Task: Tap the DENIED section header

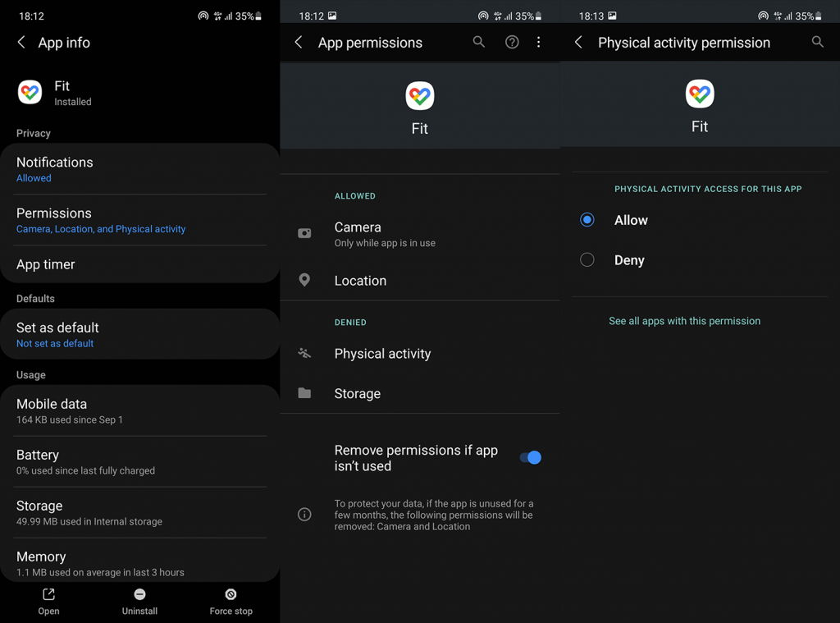Action: 350,323
